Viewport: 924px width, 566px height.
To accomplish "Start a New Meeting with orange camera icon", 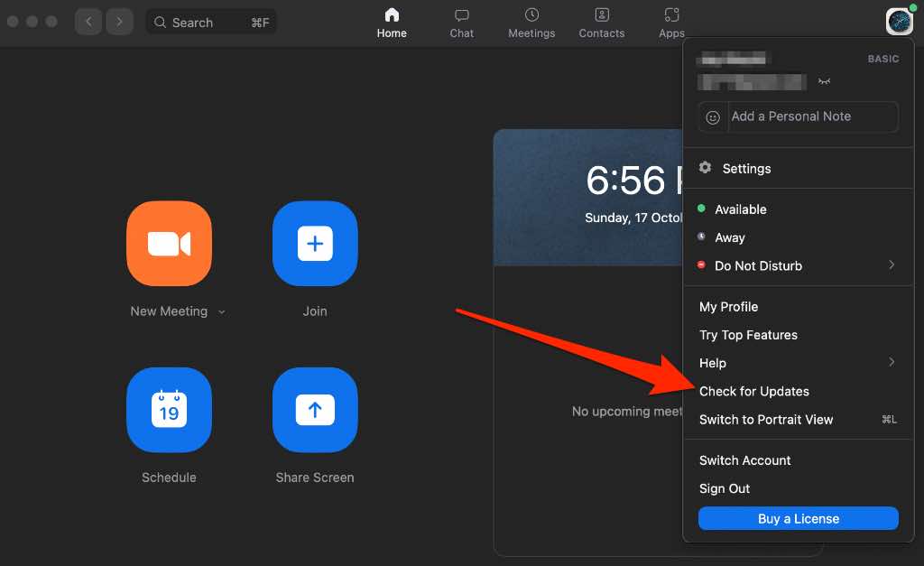I will click(169, 244).
